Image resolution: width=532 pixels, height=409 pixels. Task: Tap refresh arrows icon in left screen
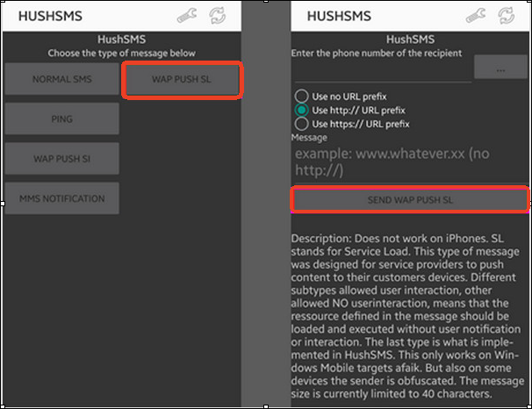tap(218, 16)
